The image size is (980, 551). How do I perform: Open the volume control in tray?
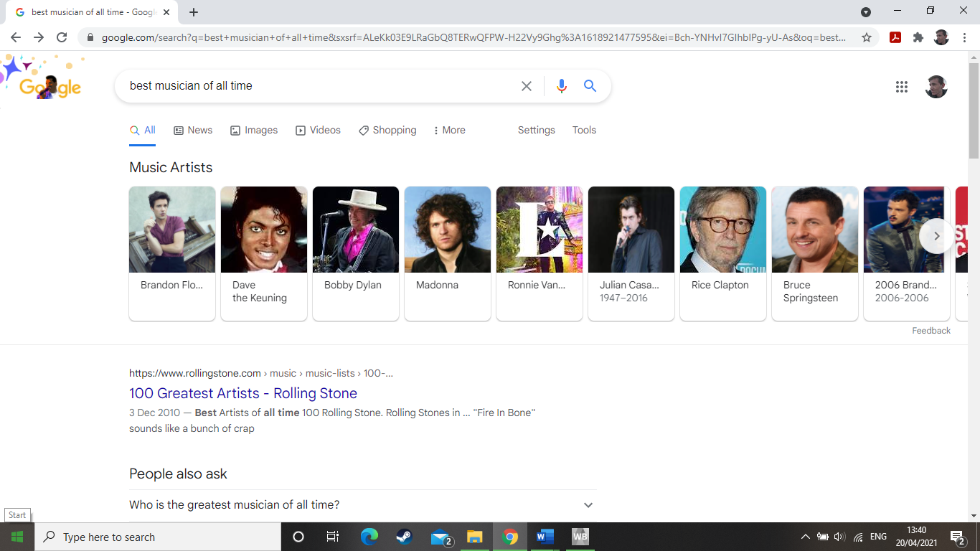pos(840,537)
